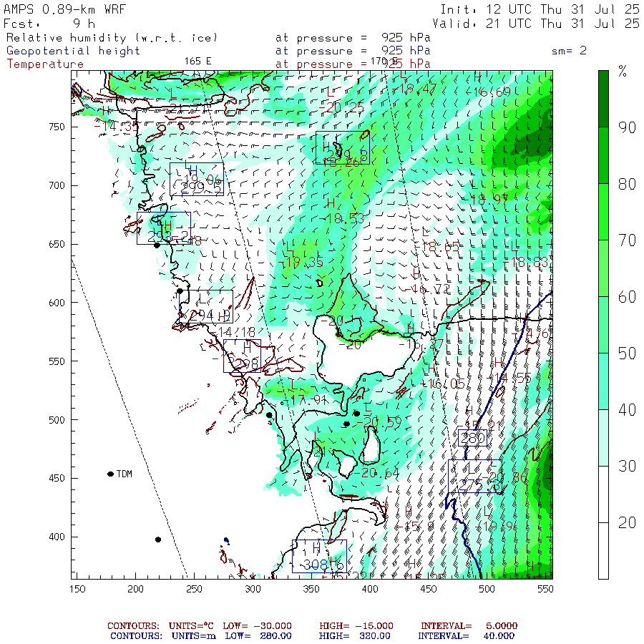The width and height of the screenshot is (644, 644).
Task: Click the footer text 'HIGH= -15.000'
Action: click(x=356, y=626)
